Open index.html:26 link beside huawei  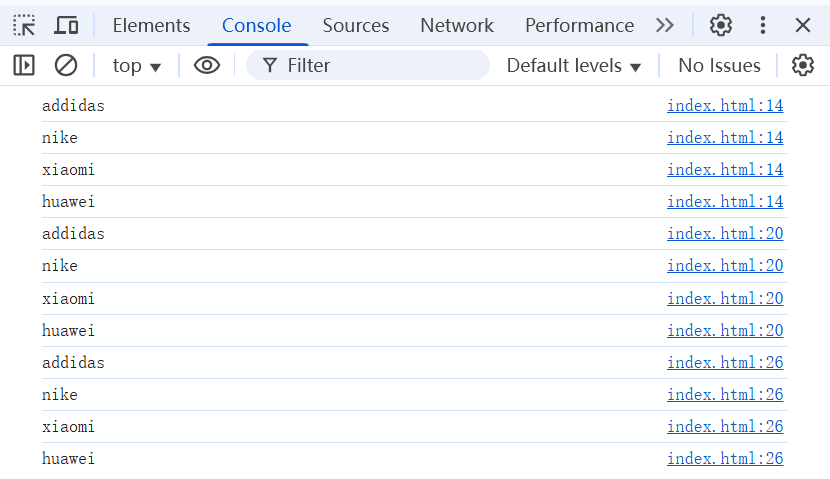click(725, 458)
